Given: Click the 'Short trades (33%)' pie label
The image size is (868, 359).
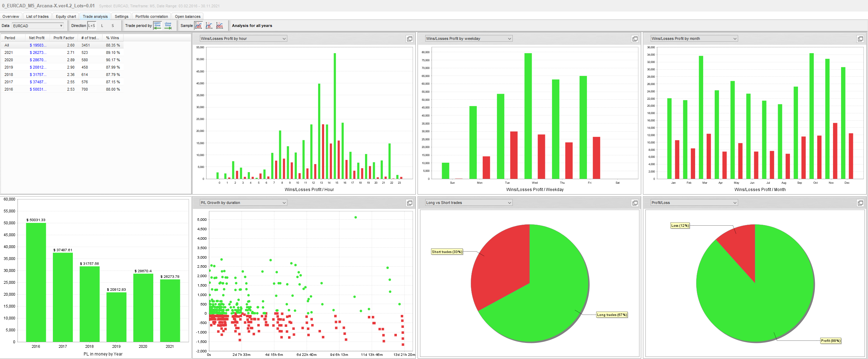Looking at the screenshot, I should tap(447, 252).
